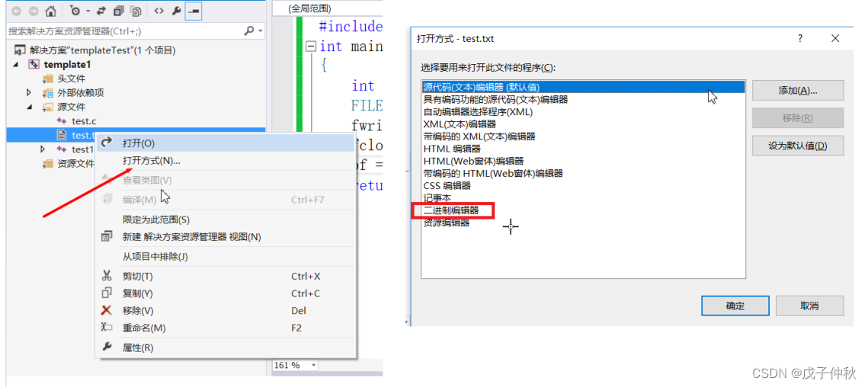Select 具有编码功能的源代码(文本)编辑器
The width and height of the screenshot is (868, 387).
583,100
